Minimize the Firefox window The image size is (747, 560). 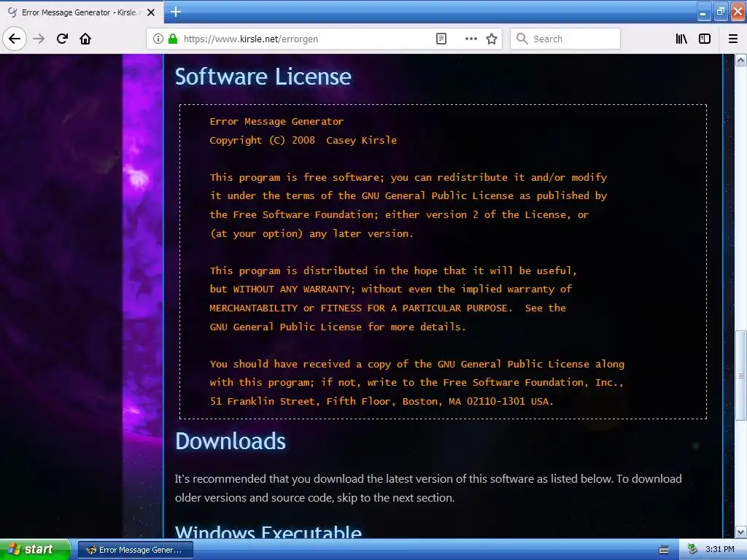703,12
